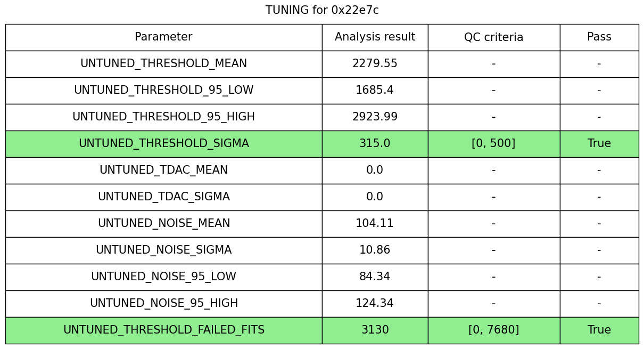
Task: Select the UNTUNED_THRESHOLD_MEAN parameter cell
Action: pos(163,64)
